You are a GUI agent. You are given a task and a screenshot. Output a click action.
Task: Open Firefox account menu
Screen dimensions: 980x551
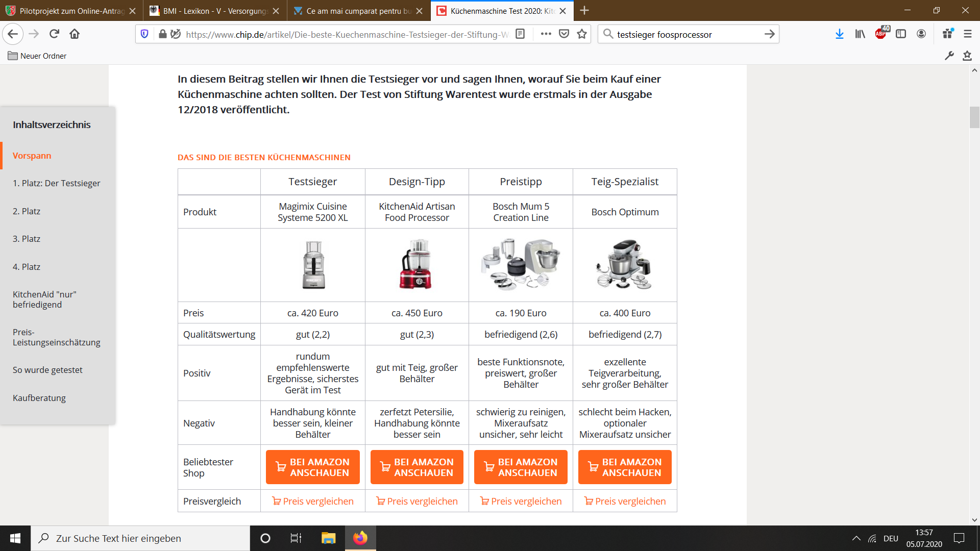pyautogui.click(x=921, y=34)
